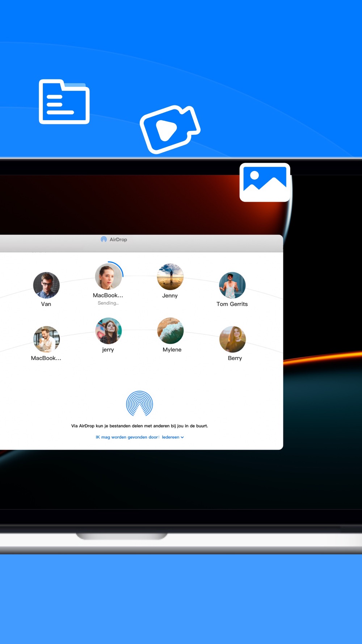Click 'Via AirDrop kun je bestanden delen' text
Screen dimensions: 362x644
coord(139,426)
